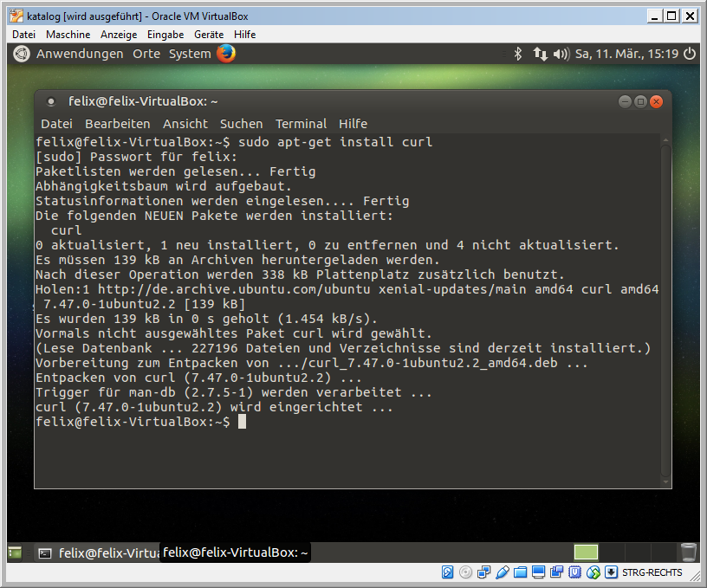This screenshot has width=707, height=588.
Task: Open VirtualBox Maschine menu
Action: (68, 35)
